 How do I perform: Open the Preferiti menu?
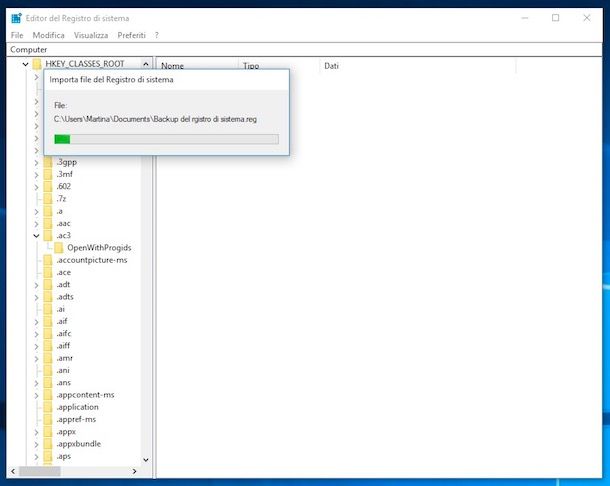[x=131, y=35]
